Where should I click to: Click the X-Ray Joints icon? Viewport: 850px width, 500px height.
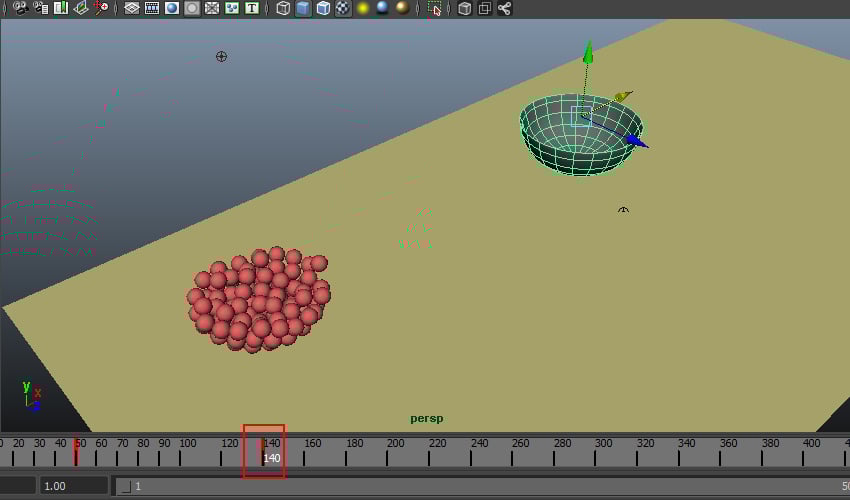505,8
